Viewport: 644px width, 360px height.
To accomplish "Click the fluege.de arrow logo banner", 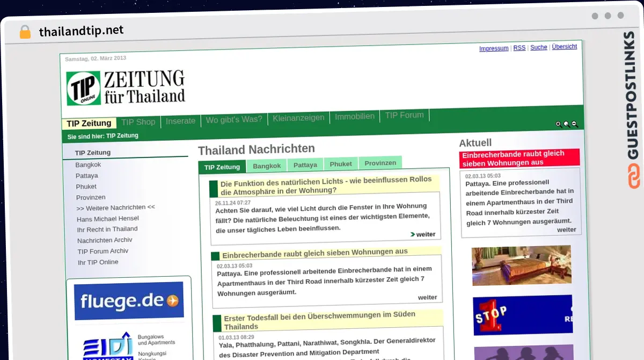I will click(128, 300).
